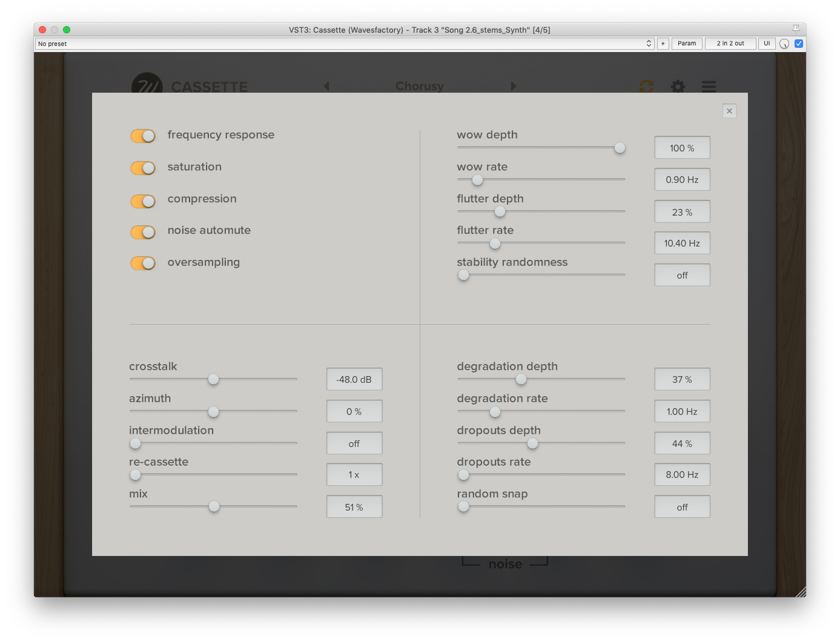Click the mix slider handle

214,506
